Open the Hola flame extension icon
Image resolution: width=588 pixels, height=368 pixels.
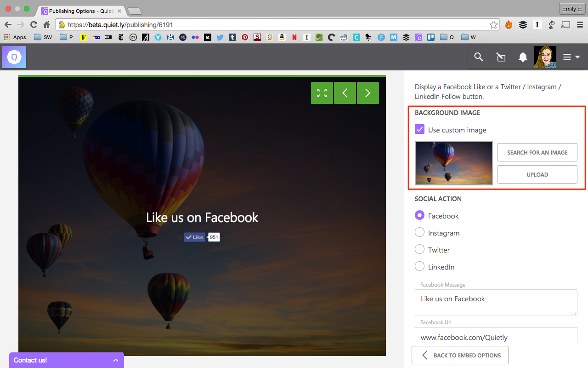pos(509,25)
